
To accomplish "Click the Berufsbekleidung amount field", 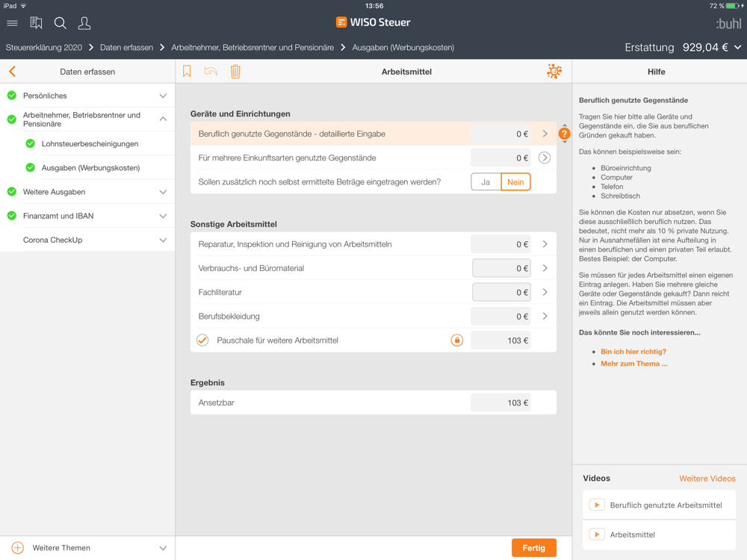I will (500, 316).
